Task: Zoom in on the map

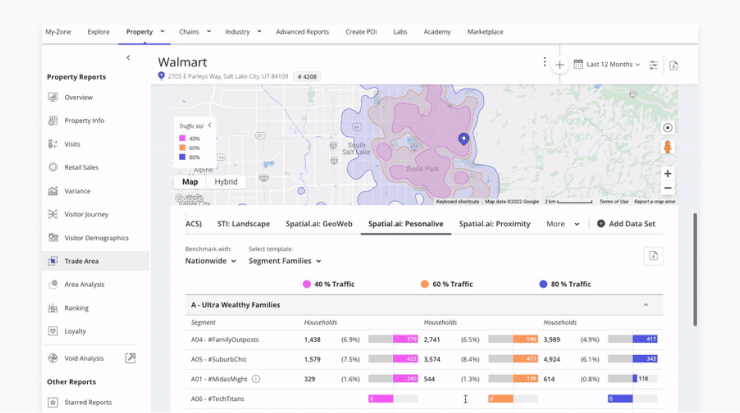Action: 667,174
